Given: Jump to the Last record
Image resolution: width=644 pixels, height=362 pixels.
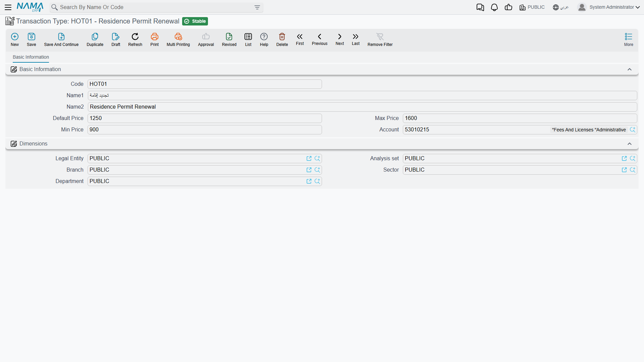Looking at the screenshot, I should tap(356, 39).
